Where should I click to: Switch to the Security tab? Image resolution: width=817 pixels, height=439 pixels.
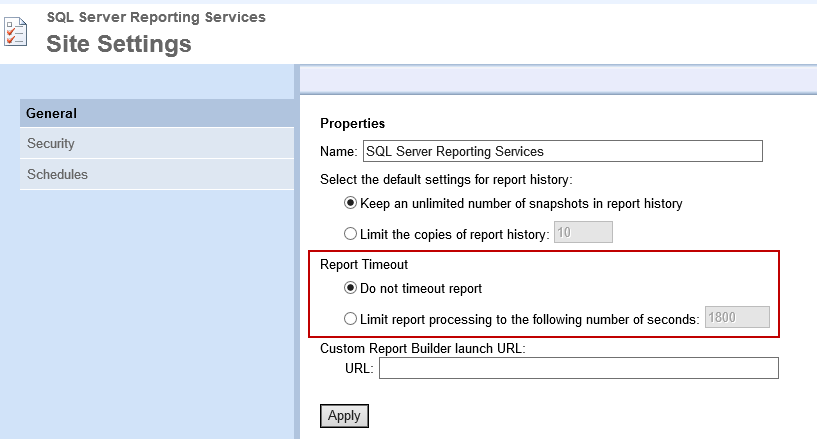(x=157, y=143)
